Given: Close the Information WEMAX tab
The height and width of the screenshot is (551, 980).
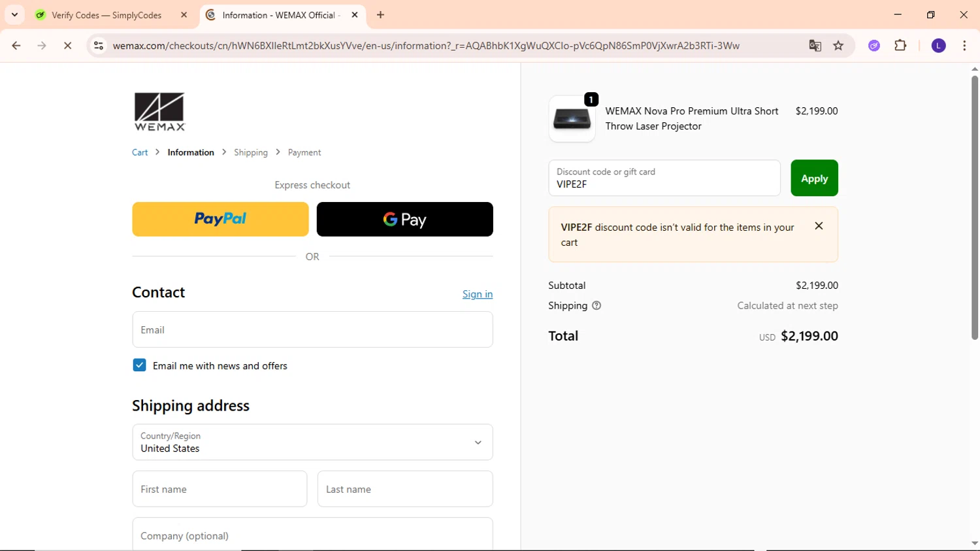Looking at the screenshot, I should tap(355, 15).
